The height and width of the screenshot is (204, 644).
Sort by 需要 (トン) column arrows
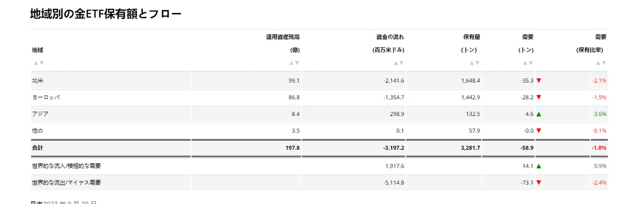pyautogui.click(x=528, y=63)
